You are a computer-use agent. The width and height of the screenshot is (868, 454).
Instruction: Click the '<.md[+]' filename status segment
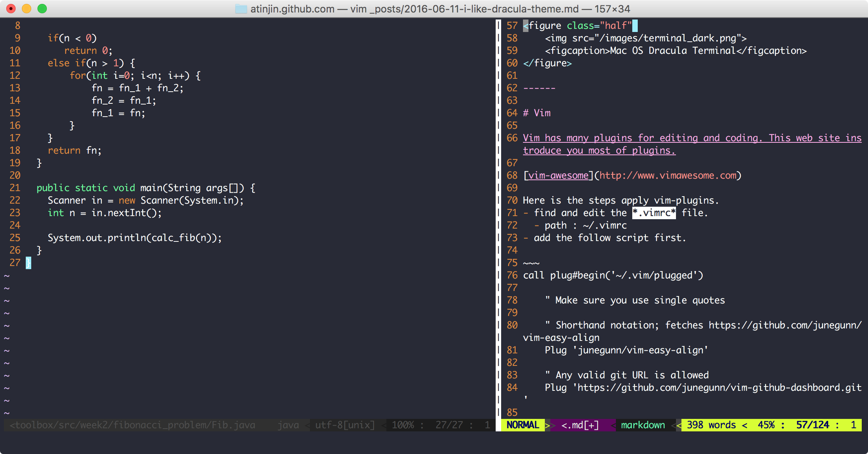click(580, 425)
